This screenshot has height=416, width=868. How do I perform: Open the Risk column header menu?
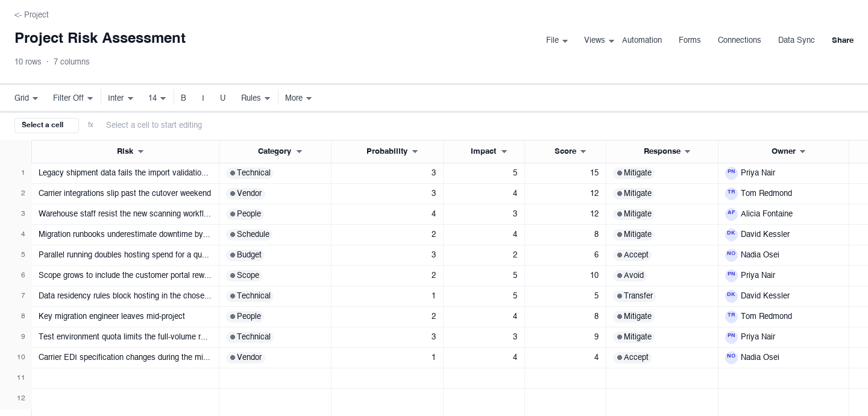point(141,152)
